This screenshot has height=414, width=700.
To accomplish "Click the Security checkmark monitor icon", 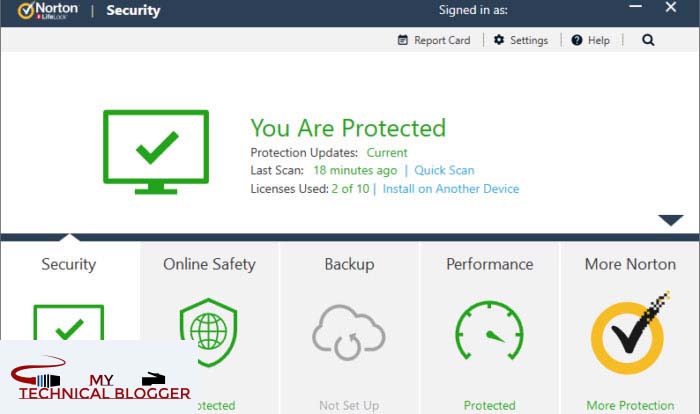I will pyautogui.click(x=69, y=323).
